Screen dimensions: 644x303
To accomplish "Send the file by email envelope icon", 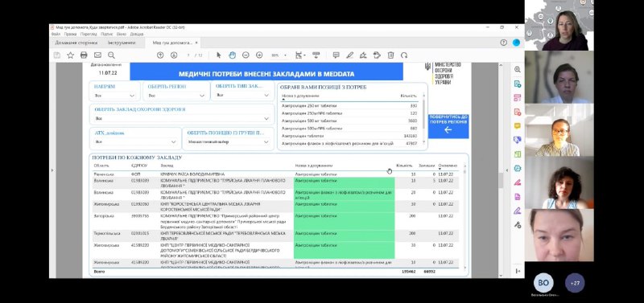I will pos(97,55).
